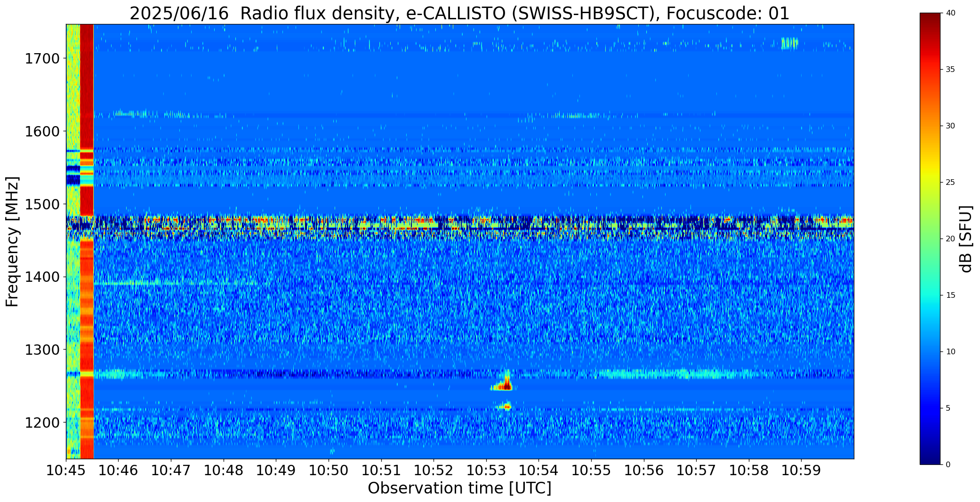Select the 1400 frequency tick label
980x502 pixels.
tap(42, 277)
